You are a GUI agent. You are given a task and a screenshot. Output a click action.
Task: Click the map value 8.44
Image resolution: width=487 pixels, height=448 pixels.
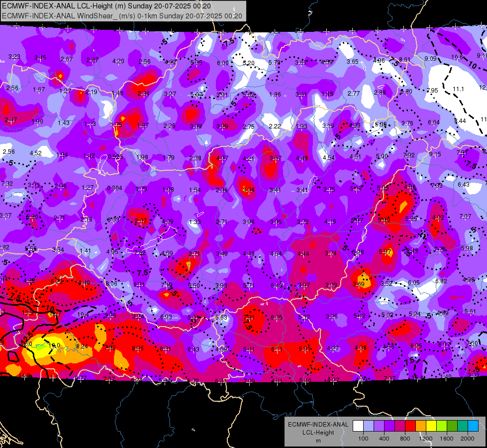pyautogui.click(x=460, y=120)
